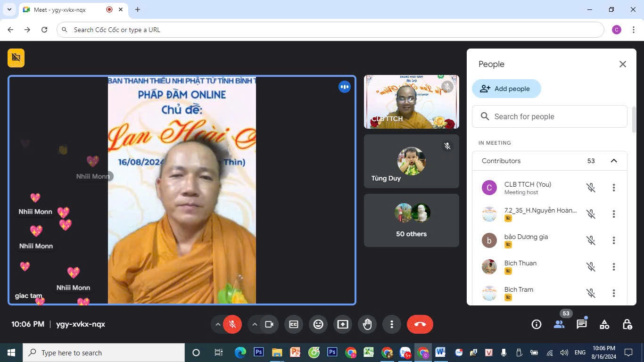Open the activities icon
Screen dimensions: 644x362
[604, 324]
